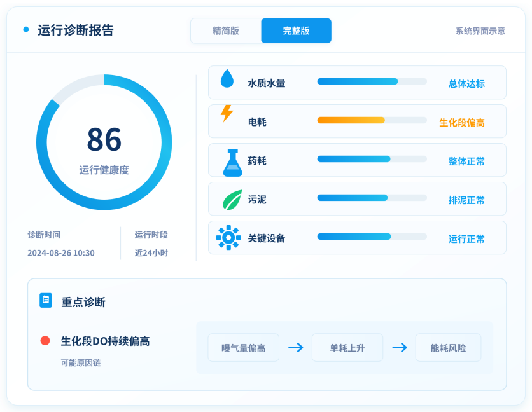Click the orange 电耗 progress bar

click(x=372, y=120)
